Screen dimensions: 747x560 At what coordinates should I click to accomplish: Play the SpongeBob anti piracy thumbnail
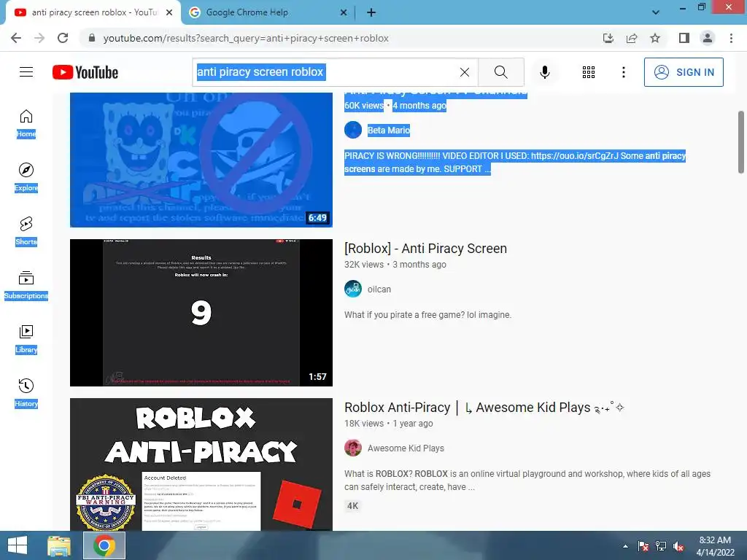(201, 160)
